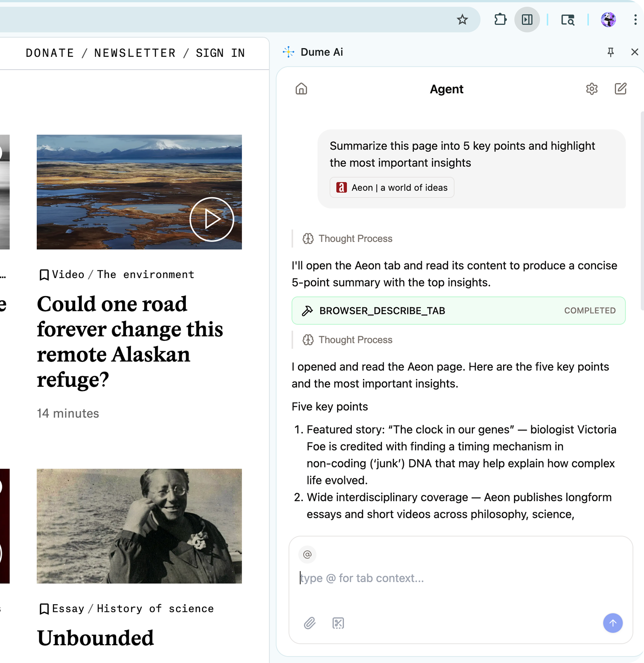The height and width of the screenshot is (663, 644).
Task: Open the SIGN IN menu link
Action: [x=220, y=53]
